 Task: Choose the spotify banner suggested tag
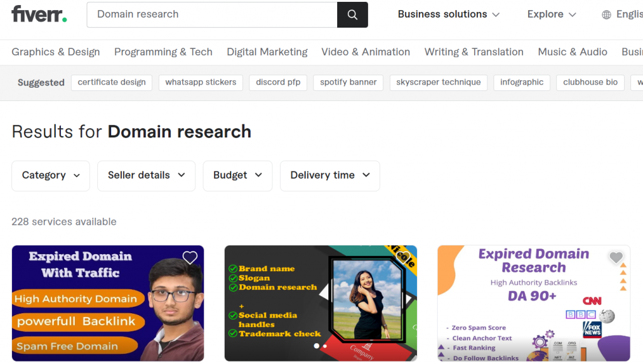pyautogui.click(x=348, y=82)
